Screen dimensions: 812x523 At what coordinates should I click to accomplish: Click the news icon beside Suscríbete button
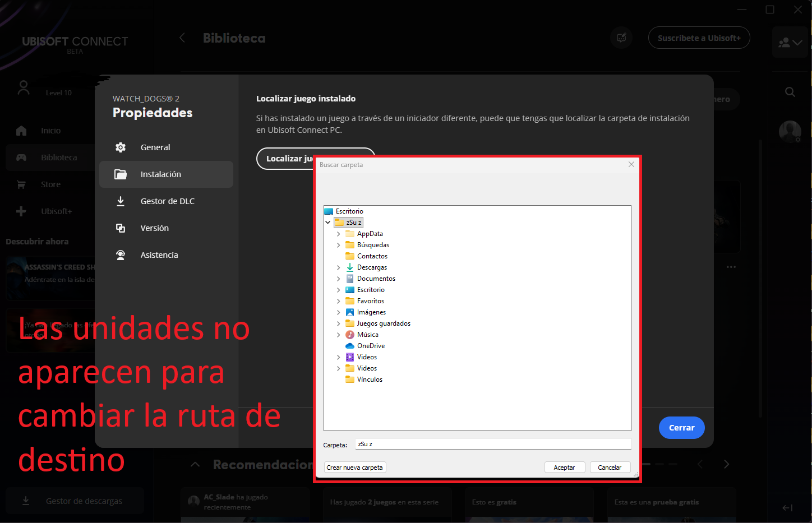click(x=621, y=38)
